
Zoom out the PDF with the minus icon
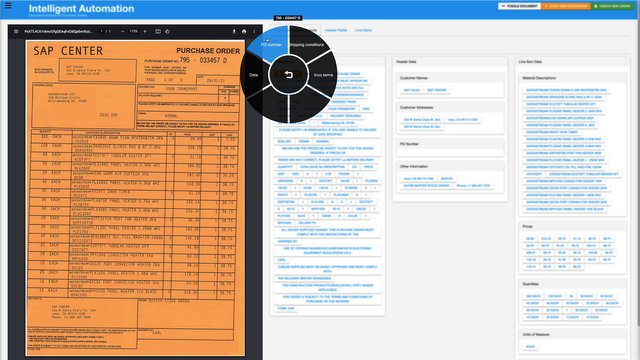point(122,31)
